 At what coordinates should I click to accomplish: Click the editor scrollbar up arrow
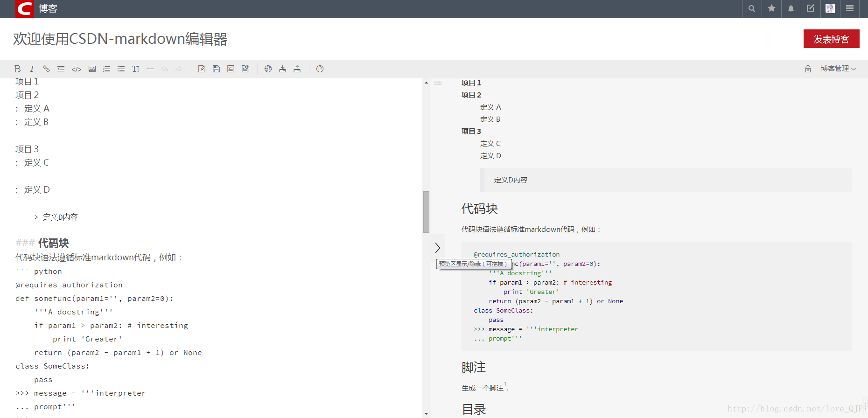pyautogui.click(x=426, y=83)
